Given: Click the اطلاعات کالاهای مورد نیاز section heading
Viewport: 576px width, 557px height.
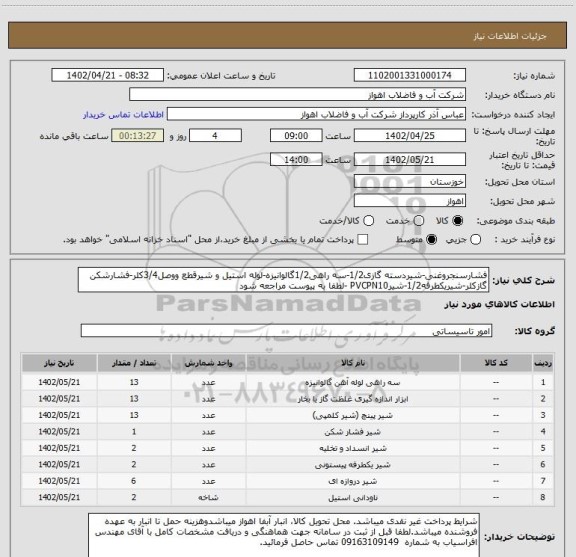Looking at the screenshot, I should tap(499, 305).
